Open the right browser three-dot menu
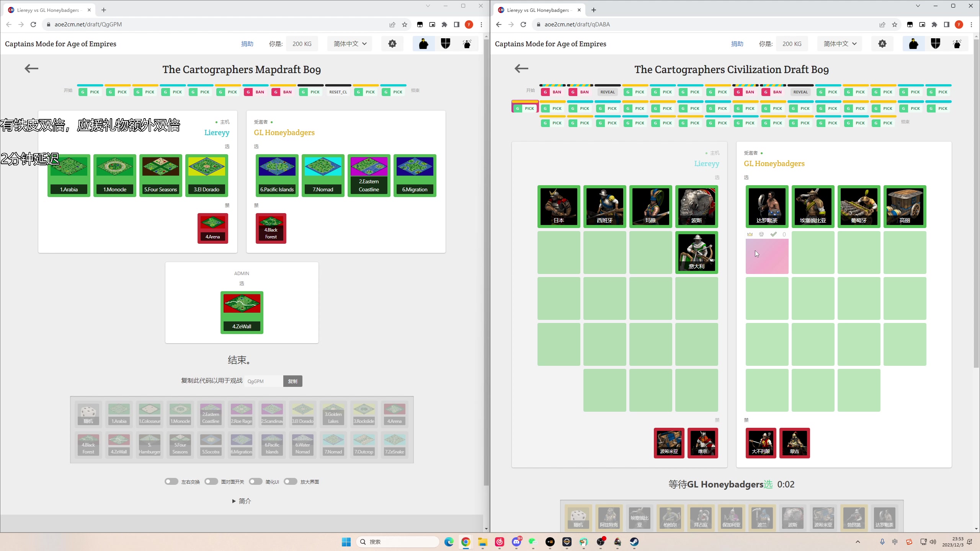The image size is (980, 551). [x=971, y=24]
